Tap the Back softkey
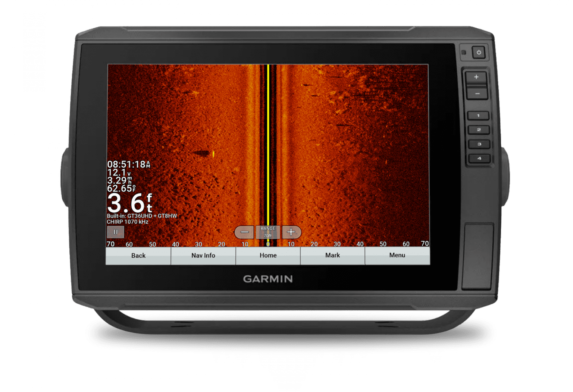This screenshot has width=573, height=392. [x=138, y=256]
